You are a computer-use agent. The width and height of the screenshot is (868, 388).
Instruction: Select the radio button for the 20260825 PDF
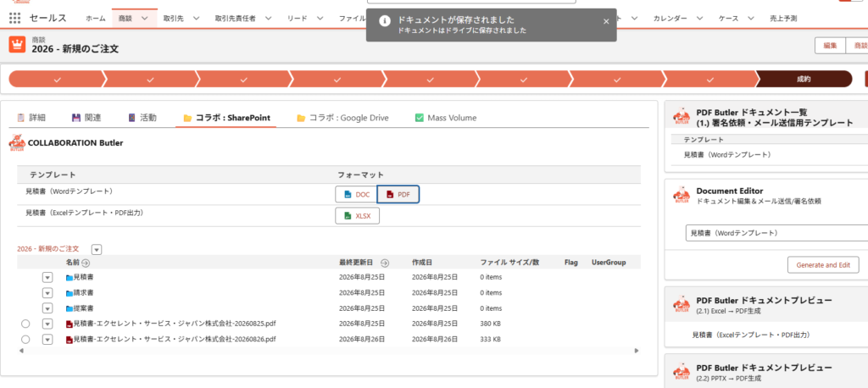coord(25,324)
